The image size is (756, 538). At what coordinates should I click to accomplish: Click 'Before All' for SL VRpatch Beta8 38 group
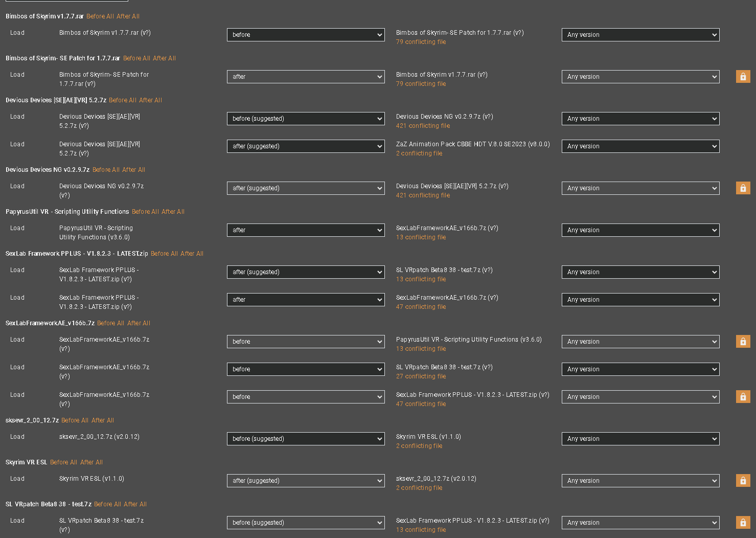point(107,504)
